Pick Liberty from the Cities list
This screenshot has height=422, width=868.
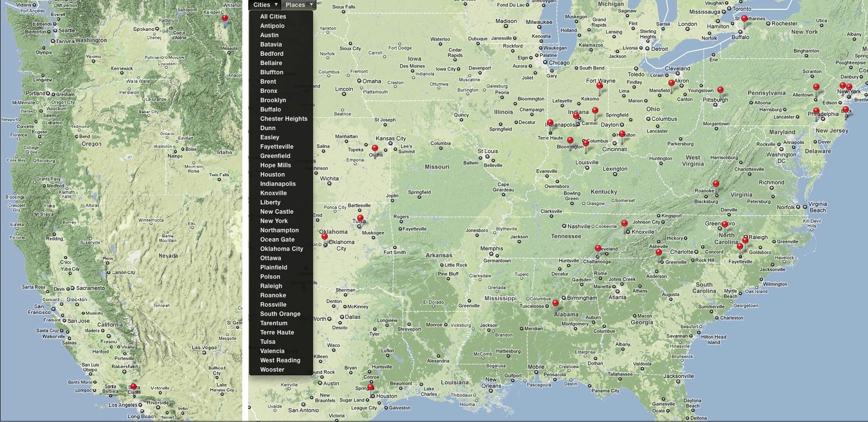[x=270, y=202]
